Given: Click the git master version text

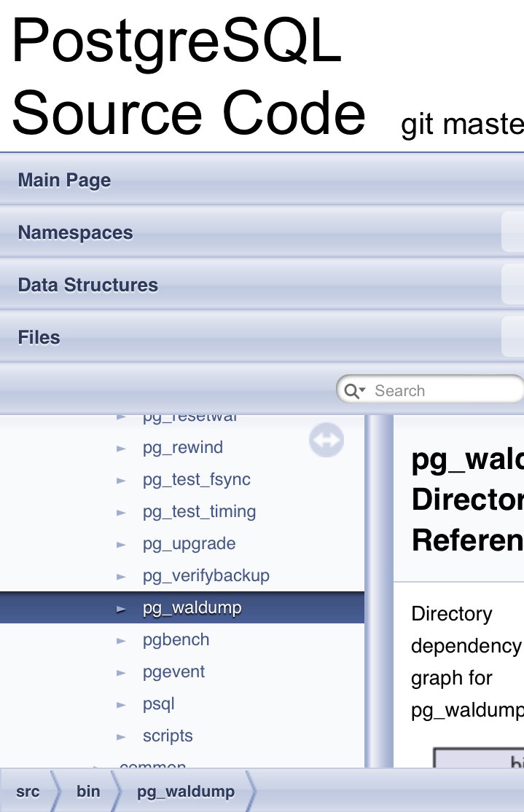Looking at the screenshot, I should 462,125.
